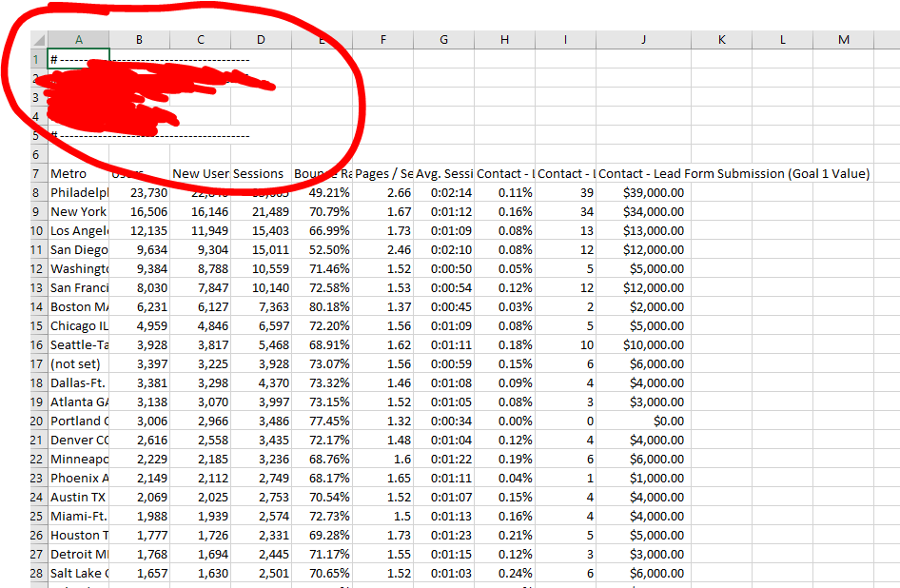Click the row 20 header number
The height and width of the screenshot is (588, 900).
click(36, 421)
